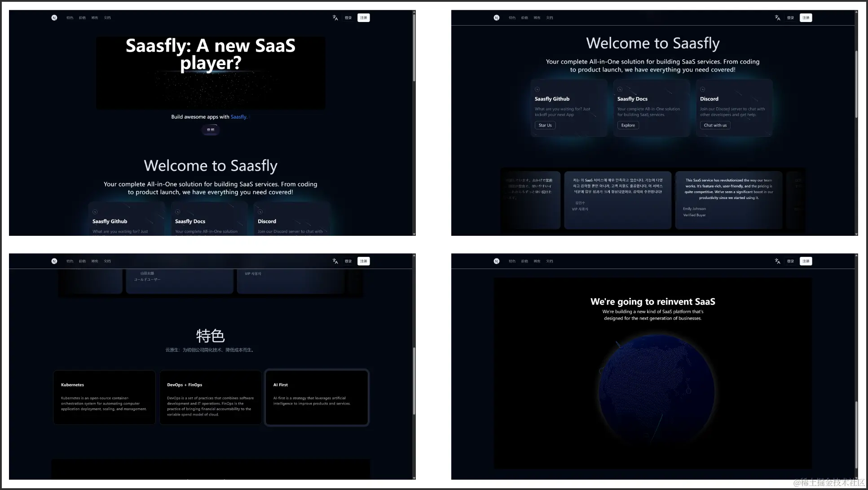Click the N logo in the 'Saasfly: A new SaaS player?' screenshot
This screenshot has height=490, width=868.
54,18
